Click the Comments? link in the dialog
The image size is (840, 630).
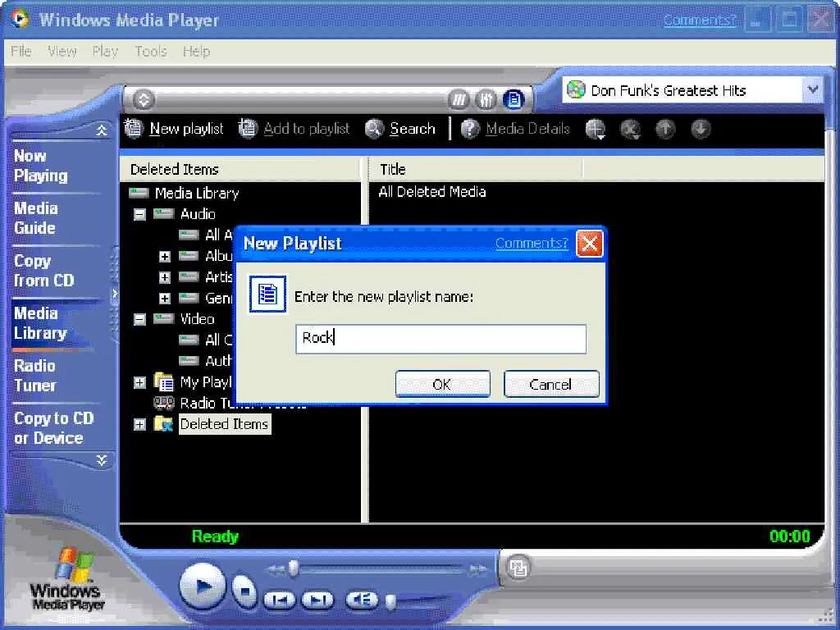(532, 243)
